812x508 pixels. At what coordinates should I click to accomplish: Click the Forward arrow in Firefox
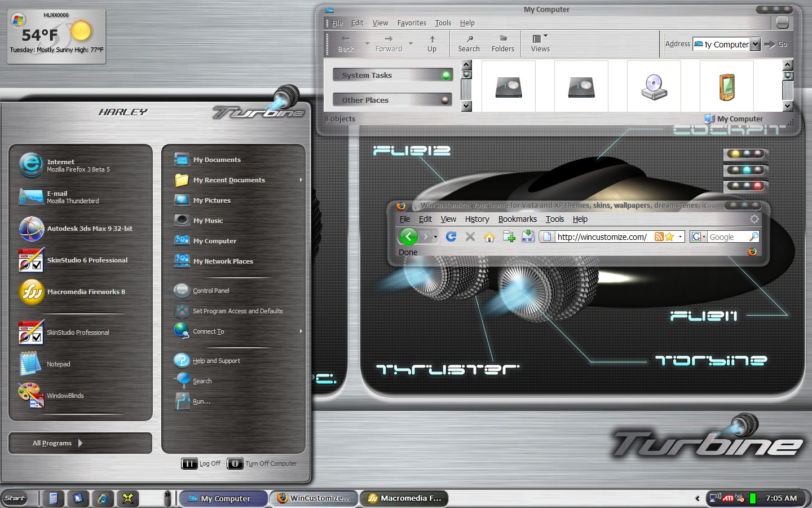[x=426, y=237]
